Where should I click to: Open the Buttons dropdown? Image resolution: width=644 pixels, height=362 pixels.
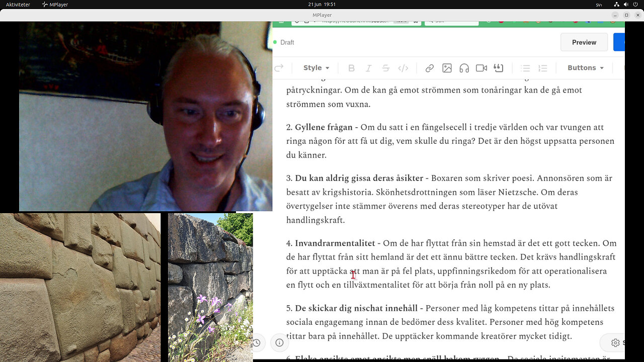(586, 68)
